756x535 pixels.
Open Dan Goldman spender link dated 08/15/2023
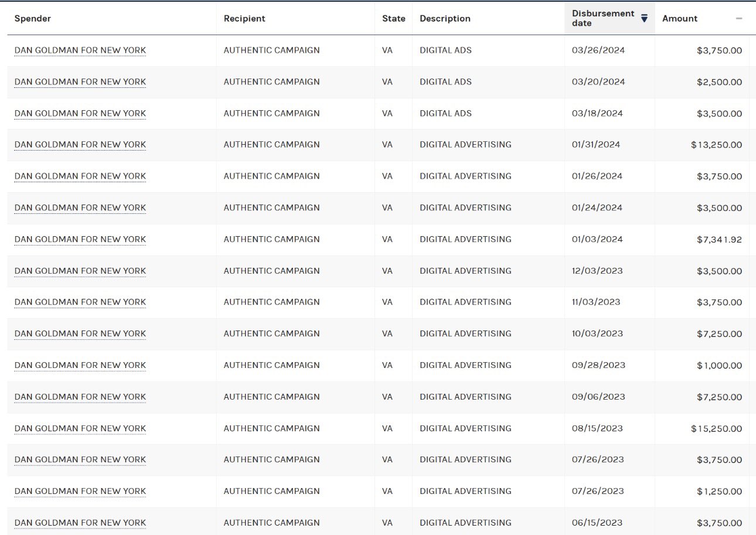click(80, 429)
